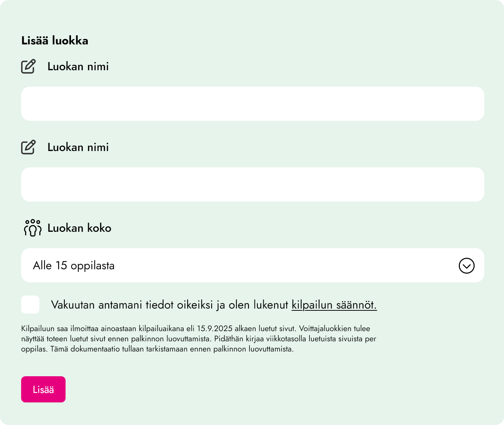Click the 'Tämä dokumentaatio tullaan tarkistamaan' sentence
The width and height of the screenshot is (504, 425).
171,349
